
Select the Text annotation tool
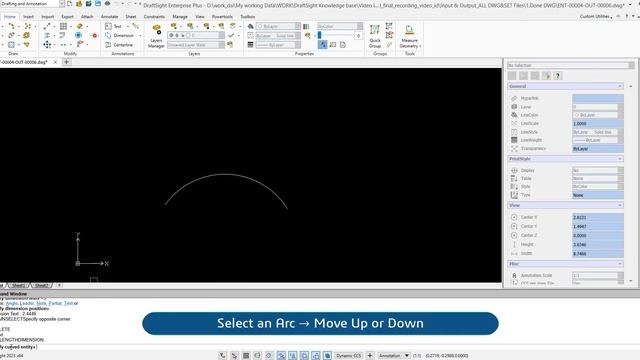coord(113,26)
